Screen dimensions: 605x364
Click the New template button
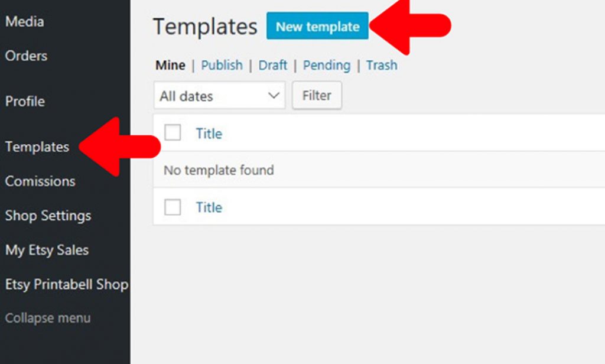point(317,26)
